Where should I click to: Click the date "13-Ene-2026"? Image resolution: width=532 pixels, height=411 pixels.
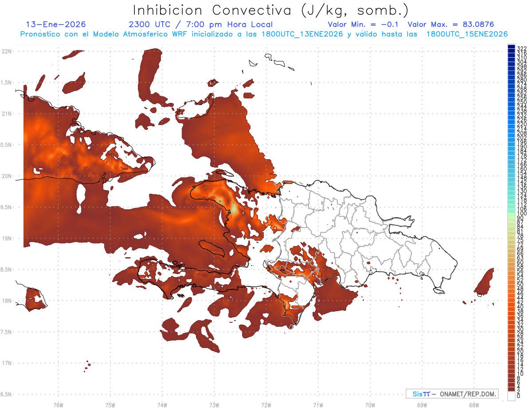click(x=56, y=25)
